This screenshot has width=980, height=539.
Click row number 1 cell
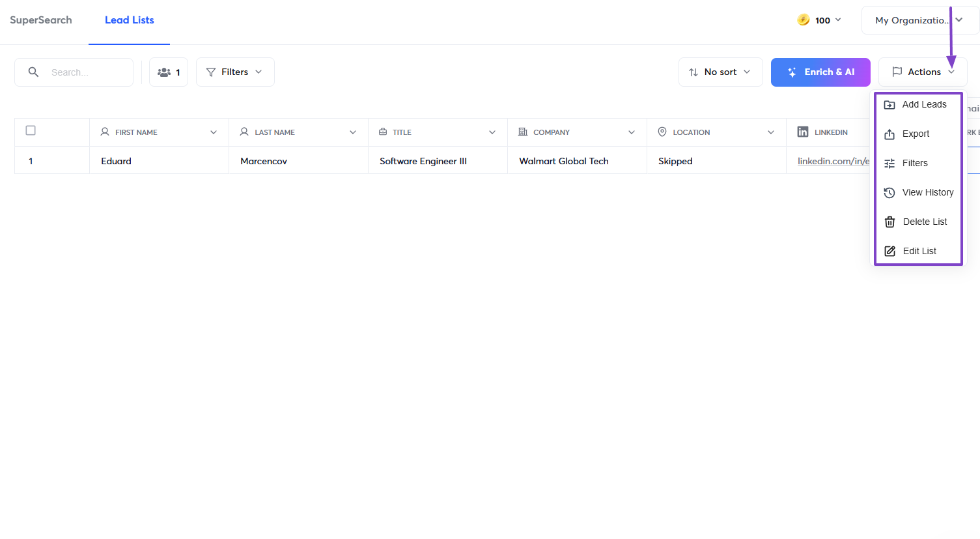(x=52, y=160)
